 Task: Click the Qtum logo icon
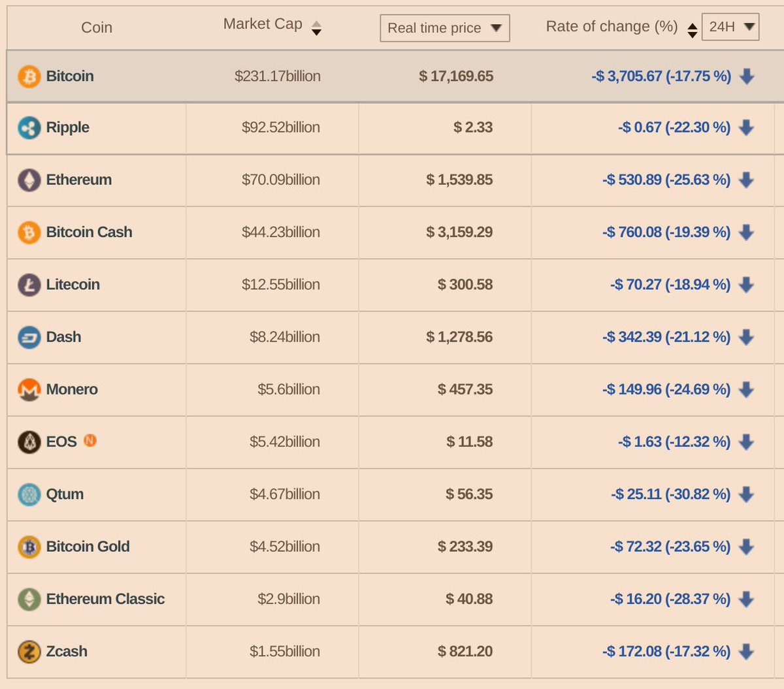tap(29, 494)
